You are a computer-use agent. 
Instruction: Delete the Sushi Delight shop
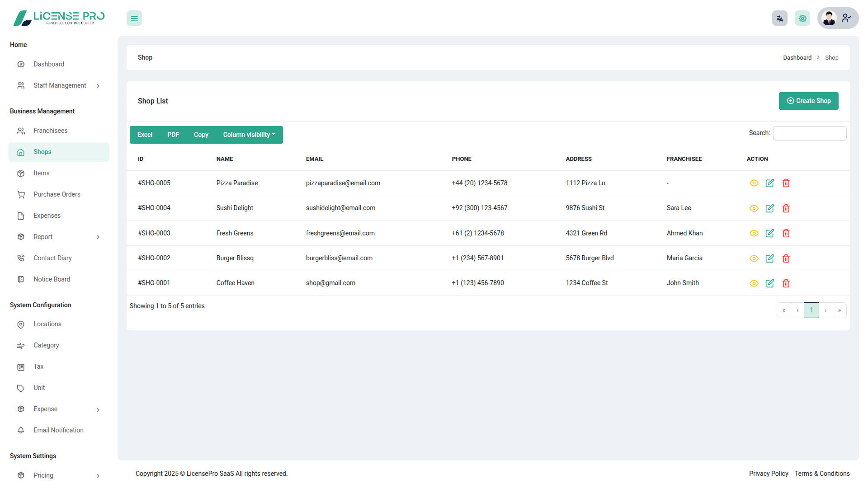pos(786,208)
